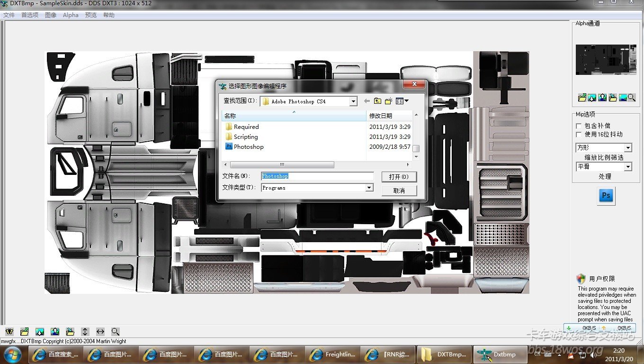Open the 查找范围 folder location dropdown
Screen dimensions: 644x364
pos(353,101)
